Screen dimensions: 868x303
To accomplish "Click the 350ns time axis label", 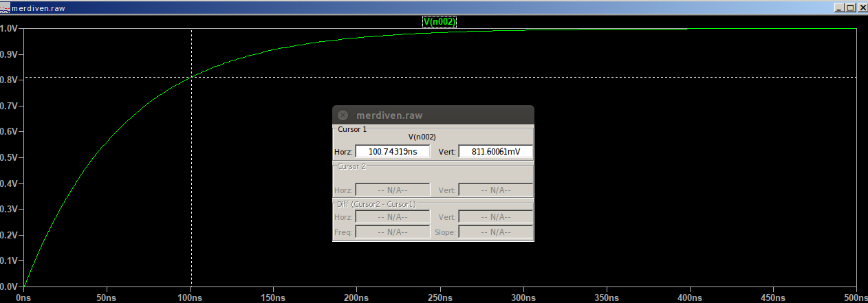I will click(607, 298).
